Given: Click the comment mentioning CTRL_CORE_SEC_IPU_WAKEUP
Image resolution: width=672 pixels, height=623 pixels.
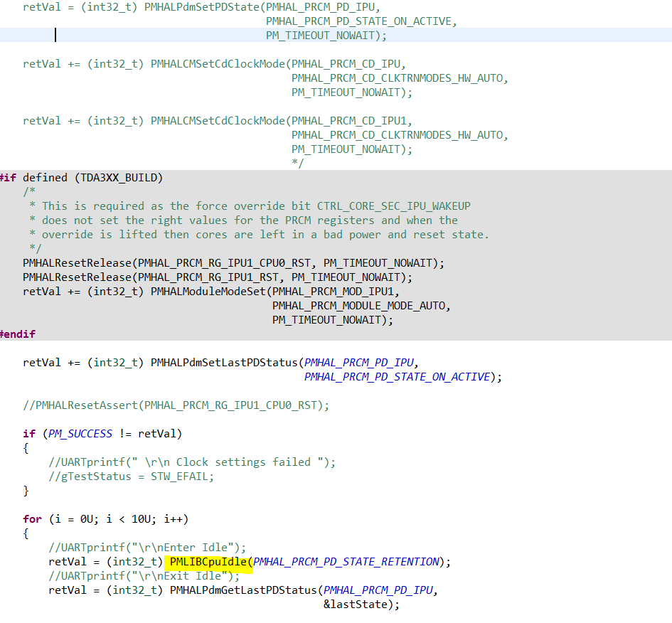Looking at the screenshot, I should [250, 206].
